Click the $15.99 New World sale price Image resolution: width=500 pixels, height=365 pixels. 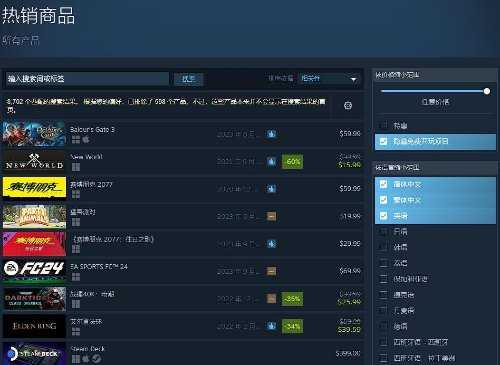[349, 164]
